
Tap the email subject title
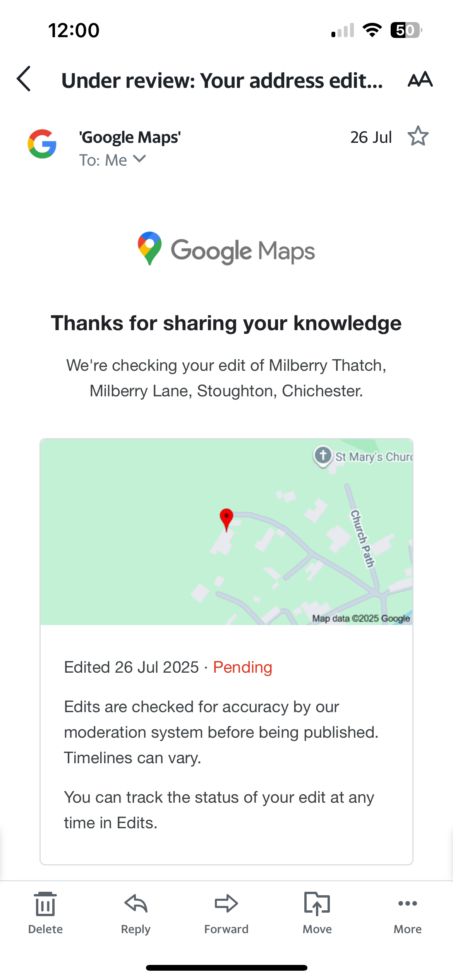(x=222, y=81)
